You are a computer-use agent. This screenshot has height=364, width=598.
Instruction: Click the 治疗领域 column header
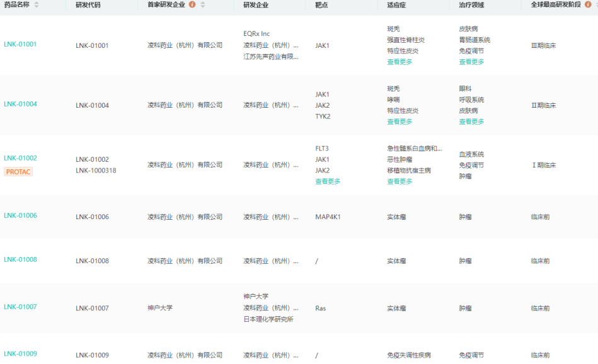coord(471,5)
